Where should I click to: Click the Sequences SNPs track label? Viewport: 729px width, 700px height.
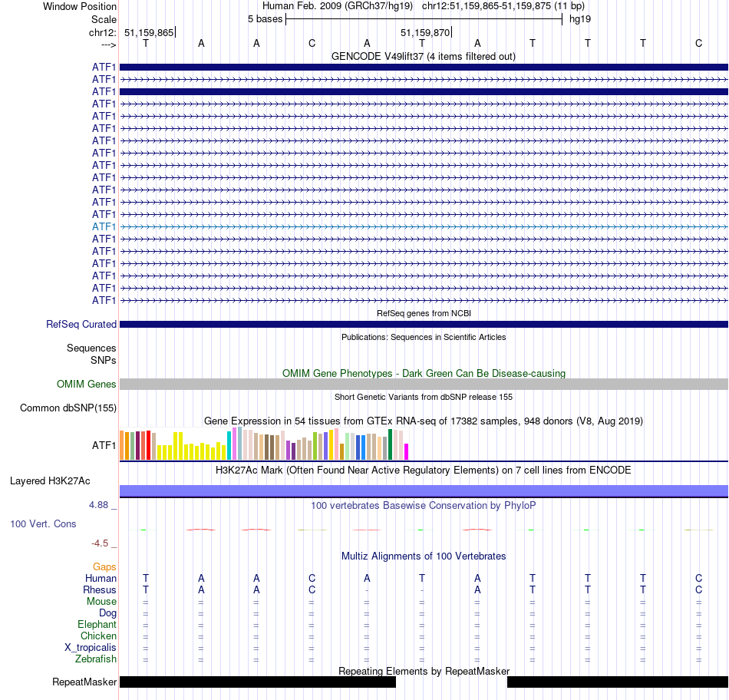91,354
